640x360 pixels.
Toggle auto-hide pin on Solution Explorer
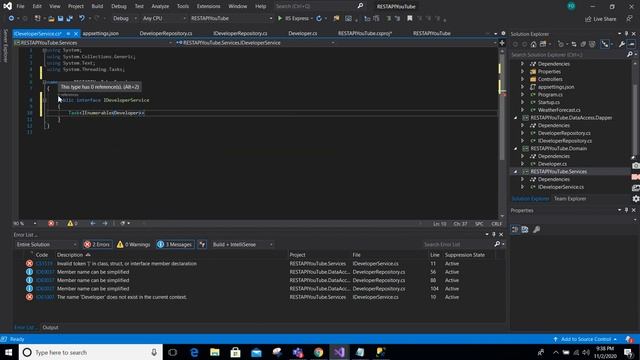pos(627,33)
